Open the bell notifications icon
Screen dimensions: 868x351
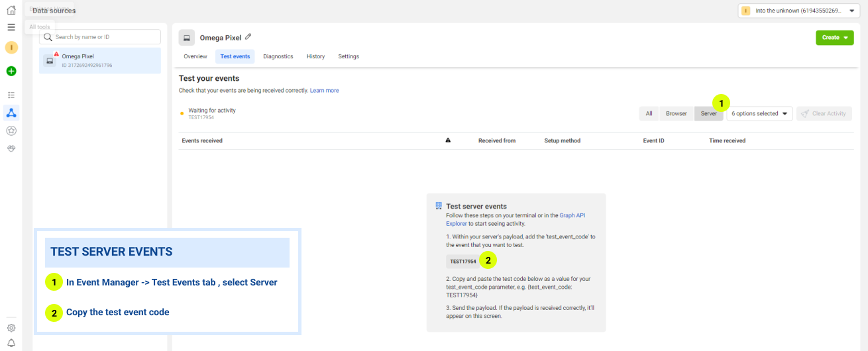click(11, 342)
